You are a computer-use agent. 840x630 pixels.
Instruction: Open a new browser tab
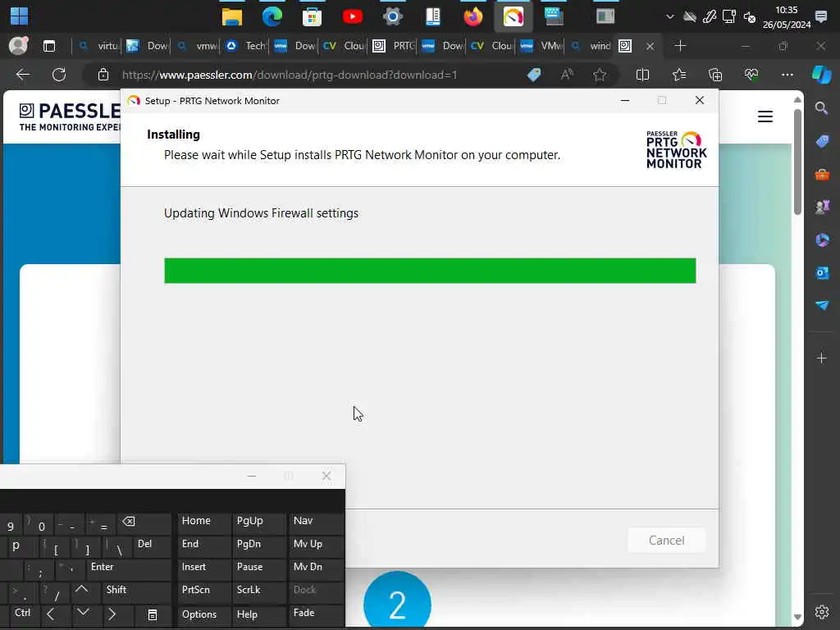(x=680, y=46)
